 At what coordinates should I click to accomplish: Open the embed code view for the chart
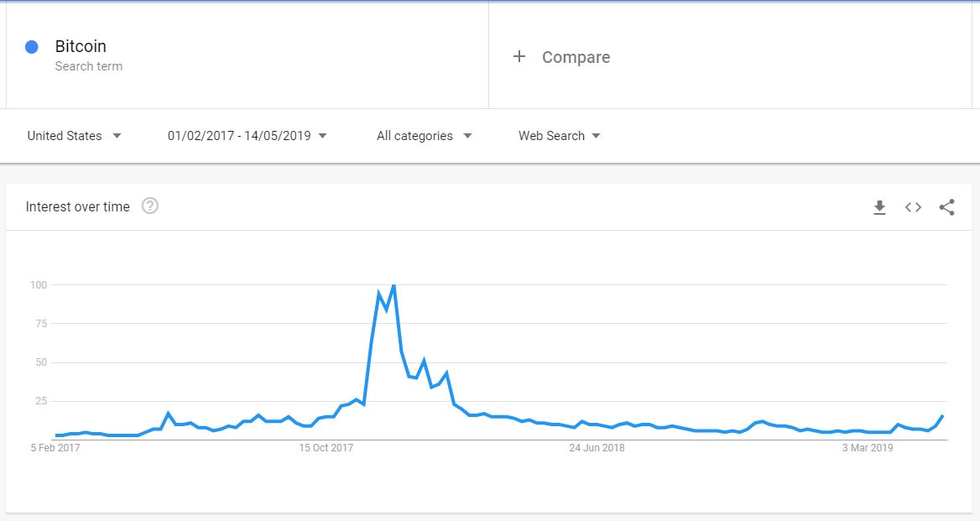pyautogui.click(x=913, y=207)
